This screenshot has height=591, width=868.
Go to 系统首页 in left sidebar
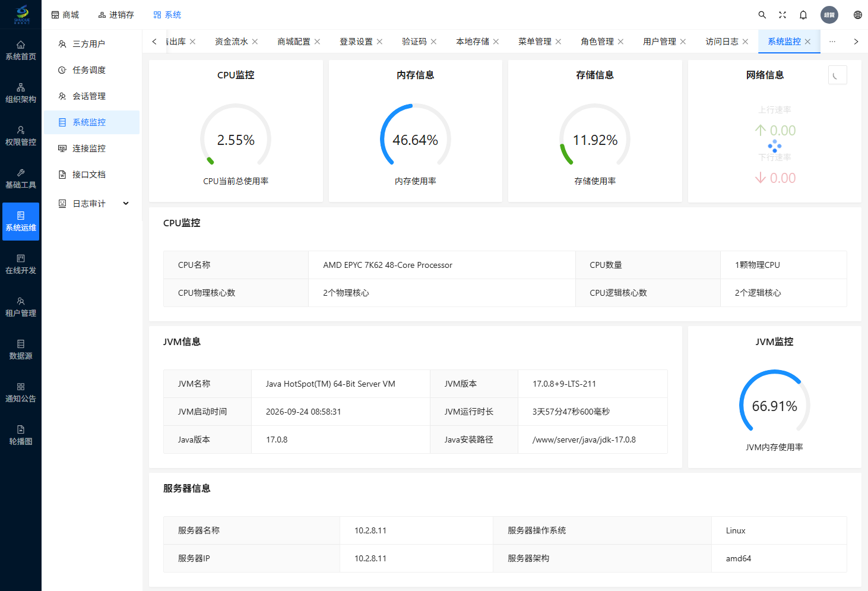[21, 50]
